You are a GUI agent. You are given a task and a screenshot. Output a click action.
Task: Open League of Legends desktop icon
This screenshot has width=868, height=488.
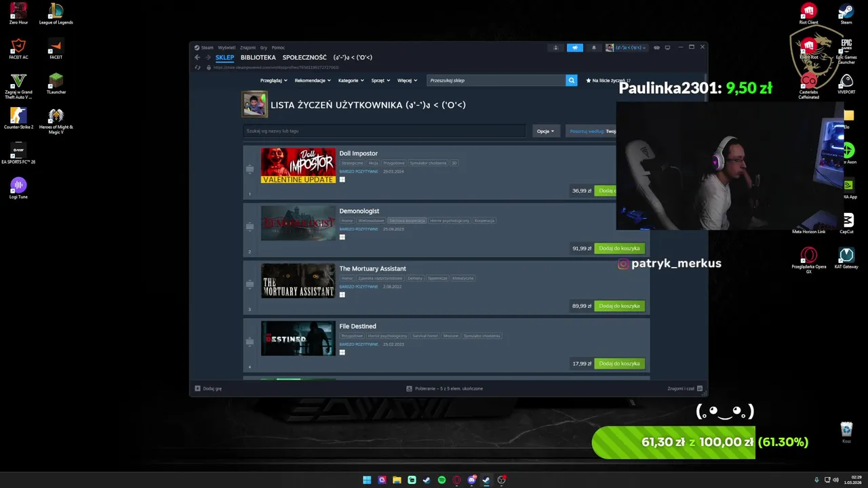[56, 14]
